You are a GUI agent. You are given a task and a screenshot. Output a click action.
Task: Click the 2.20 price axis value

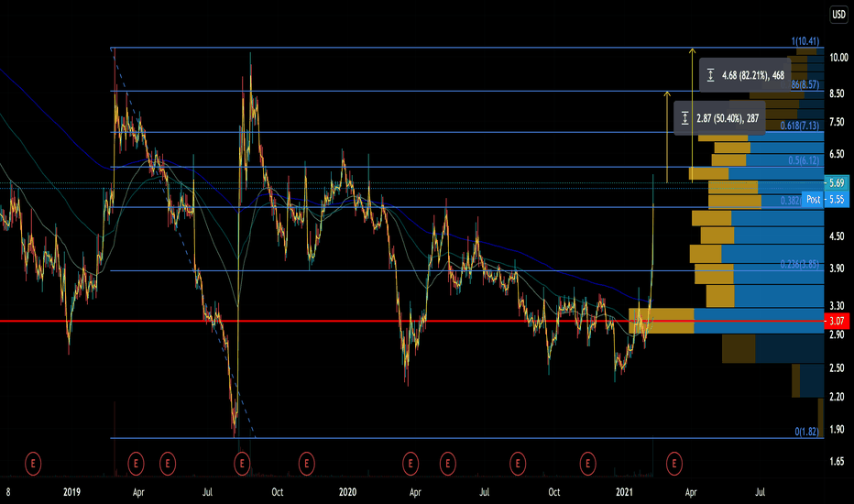coord(838,397)
